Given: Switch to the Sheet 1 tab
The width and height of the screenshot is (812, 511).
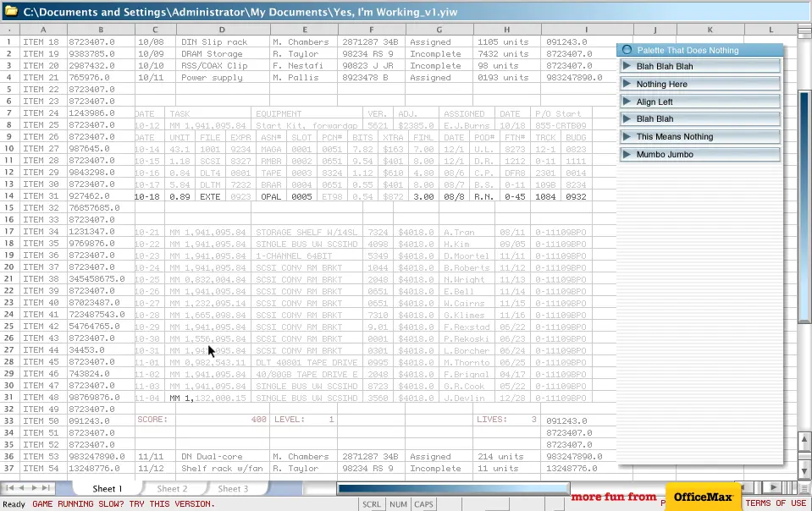Looking at the screenshot, I should pyautogui.click(x=108, y=489).
